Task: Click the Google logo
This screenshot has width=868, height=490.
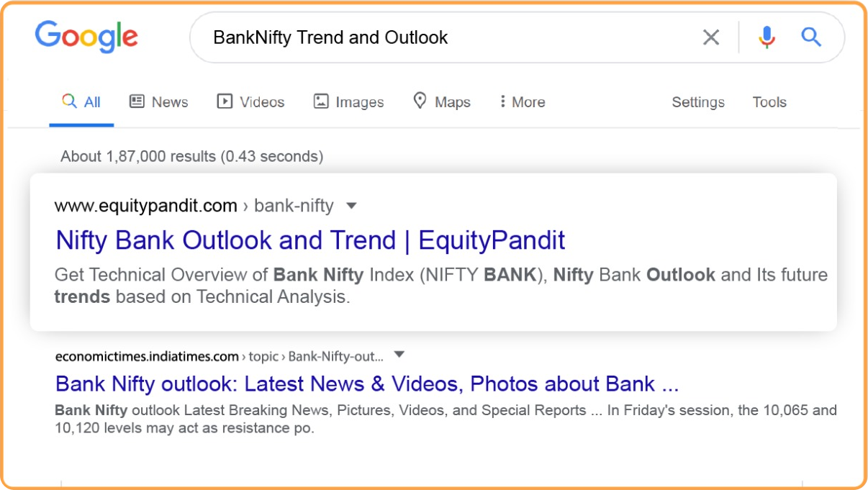Action: [x=86, y=37]
